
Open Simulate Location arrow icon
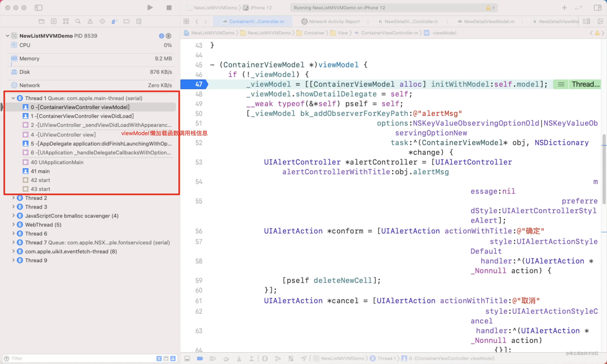pyautogui.click(x=303, y=358)
